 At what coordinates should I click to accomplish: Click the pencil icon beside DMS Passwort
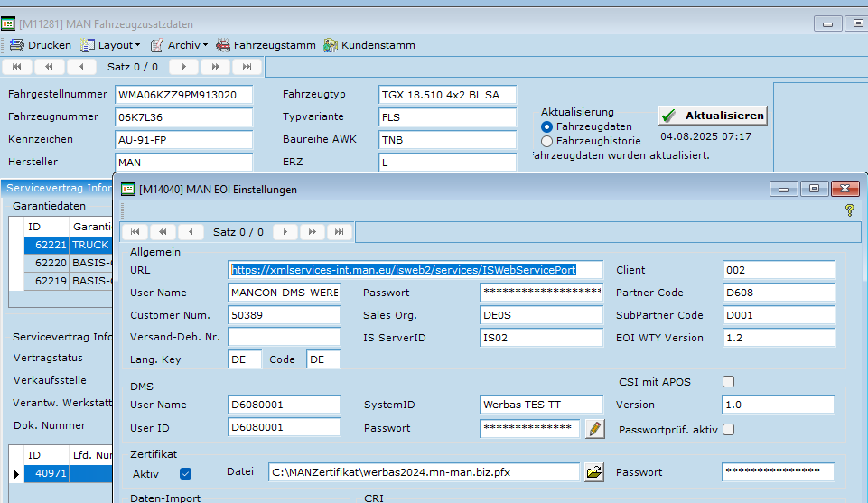click(593, 428)
